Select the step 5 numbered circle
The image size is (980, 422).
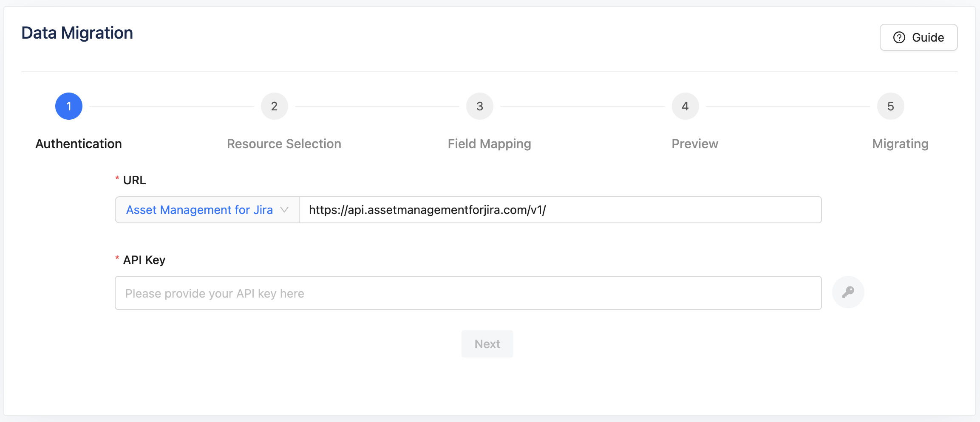pos(890,106)
